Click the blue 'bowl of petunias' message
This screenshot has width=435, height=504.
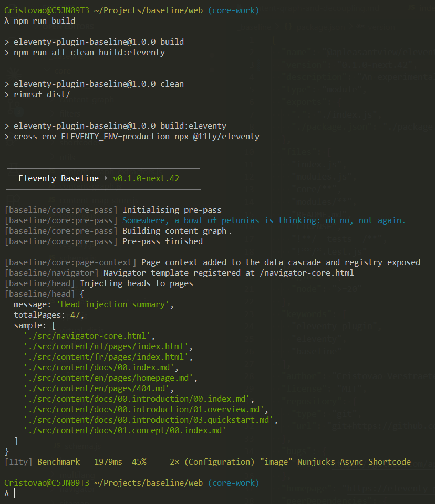264,220
